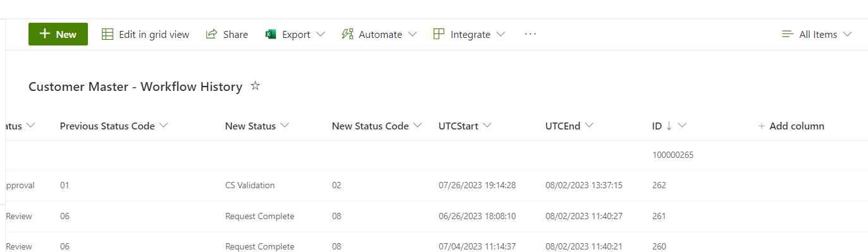The width and height of the screenshot is (868, 252).
Task: Open the All Items view switcher chevron
Action: pos(848,34)
